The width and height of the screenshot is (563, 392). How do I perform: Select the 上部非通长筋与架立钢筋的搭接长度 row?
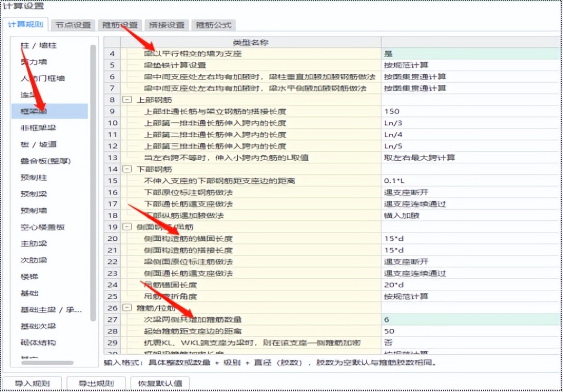point(215,111)
